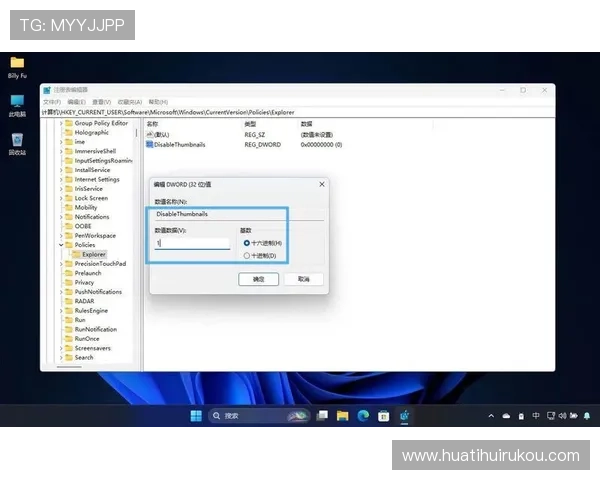The width and height of the screenshot is (600, 480).
Task: Cancel the DWORD edit with 取消
Action: click(x=303, y=279)
